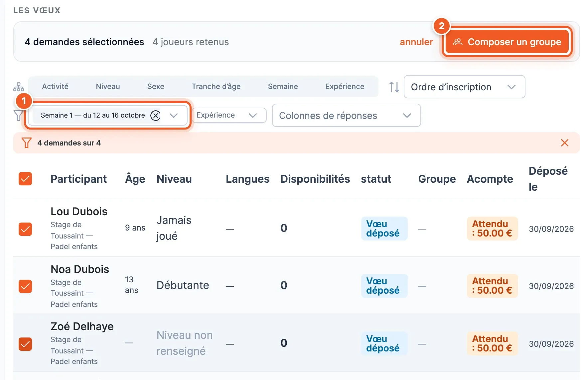Click Vœu déposé badge for Noa Dubois
Viewport: 588px width, 380px height.
384,286
